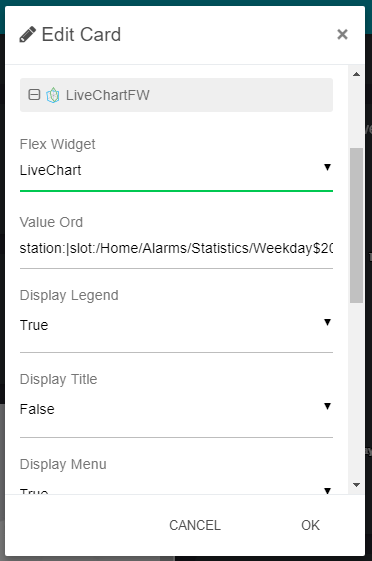Screen dimensions: 372x561
Task: Click the Display Menu field label
Action: pyautogui.click(x=63, y=464)
